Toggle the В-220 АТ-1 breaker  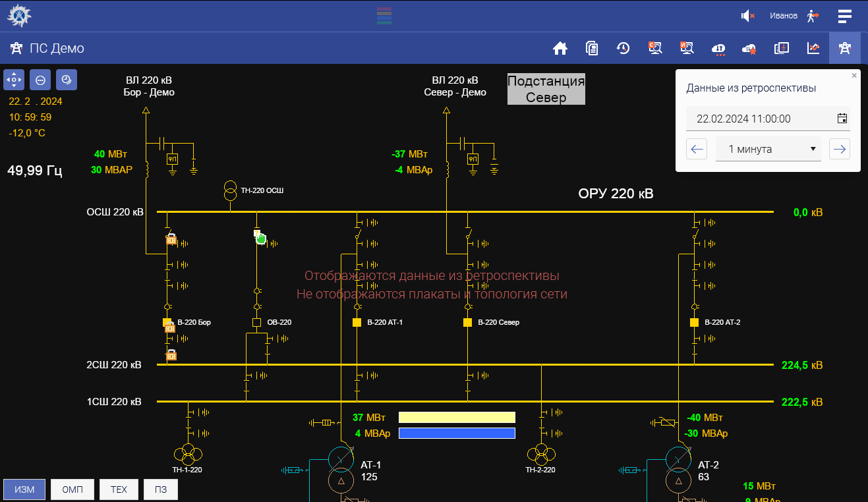pos(357,323)
